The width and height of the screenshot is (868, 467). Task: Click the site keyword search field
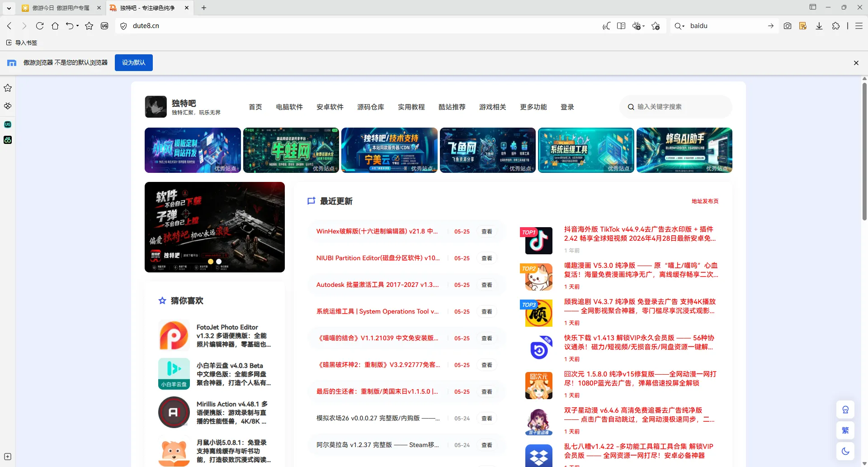(676, 107)
